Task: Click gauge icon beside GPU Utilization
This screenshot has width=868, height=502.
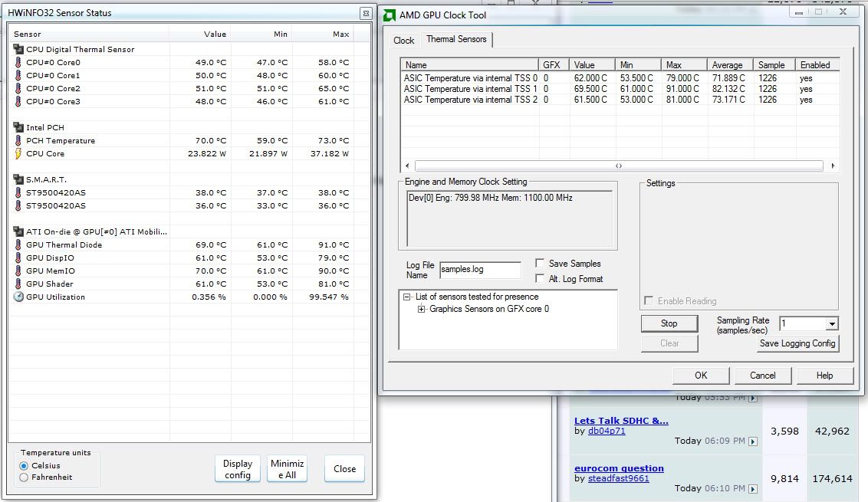Action: [18, 297]
